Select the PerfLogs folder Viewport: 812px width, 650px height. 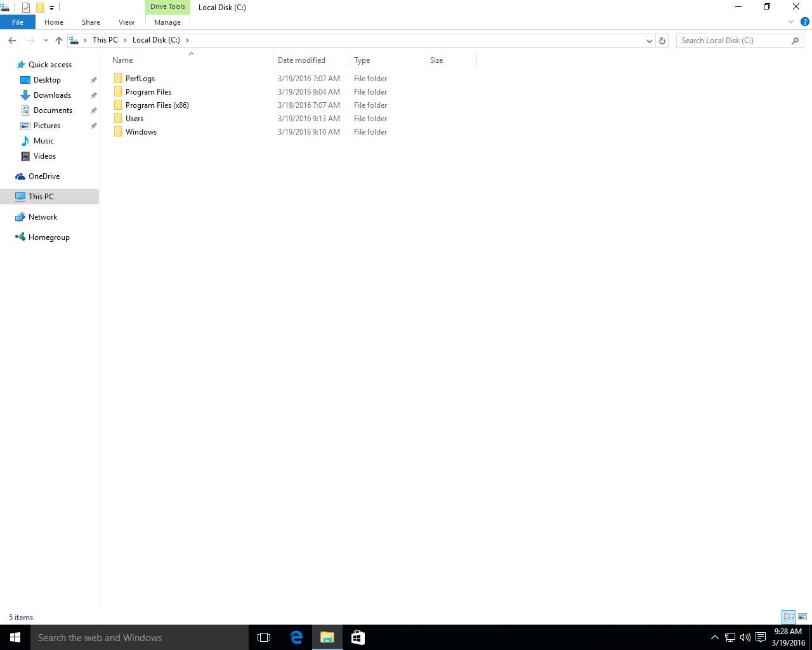click(140, 79)
